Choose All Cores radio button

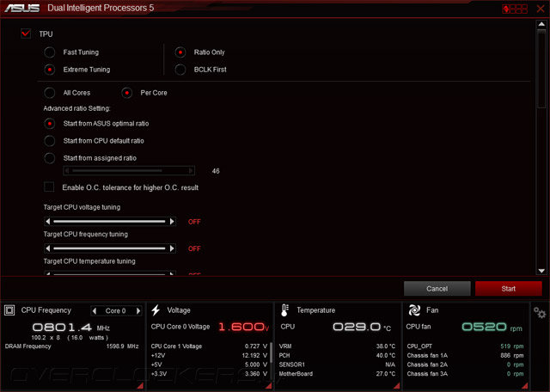pyautogui.click(x=50, y=93)
